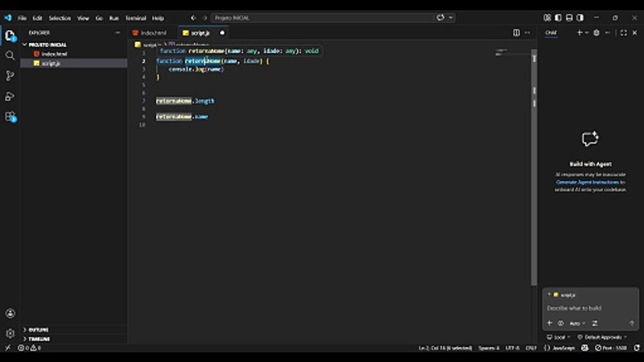
Task: Click the Copilot status bar icon
Action: [x=585, y=347]
